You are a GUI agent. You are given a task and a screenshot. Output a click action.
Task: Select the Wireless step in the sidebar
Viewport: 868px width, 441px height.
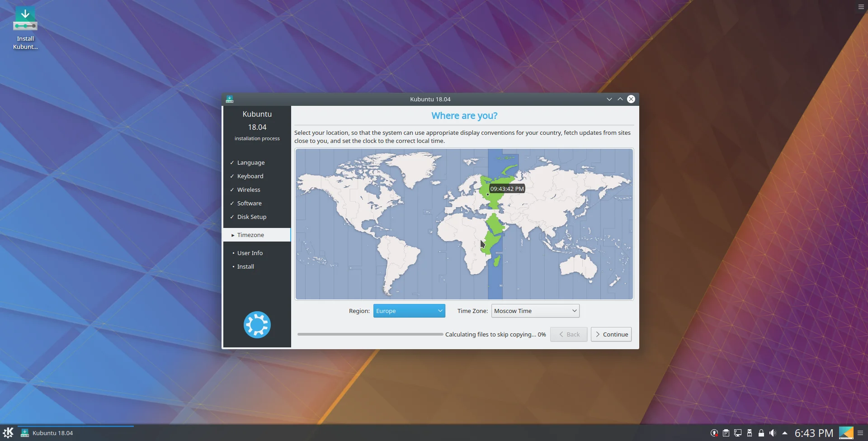(257, 190)
